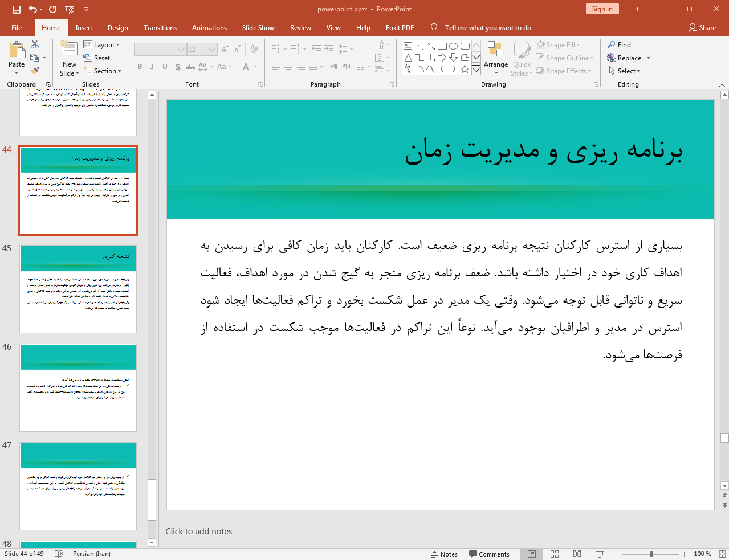Open the Animations tab

[x=209, y=28]
